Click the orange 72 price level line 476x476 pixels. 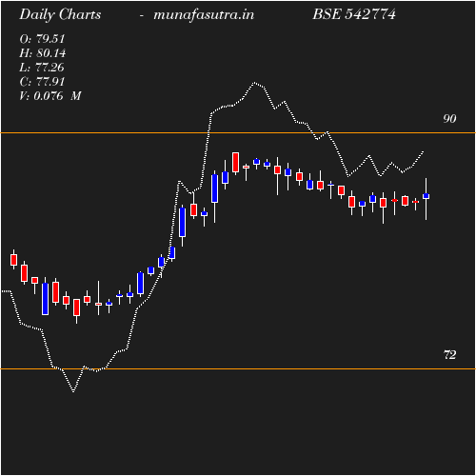click(x=238, y=368)
